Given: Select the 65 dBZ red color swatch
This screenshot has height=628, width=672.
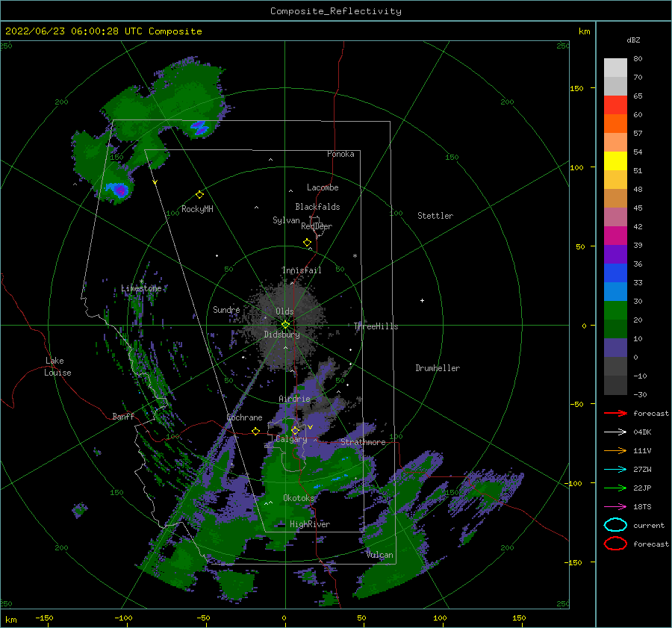Looking at the screenshot, I should tap(615, 105).
